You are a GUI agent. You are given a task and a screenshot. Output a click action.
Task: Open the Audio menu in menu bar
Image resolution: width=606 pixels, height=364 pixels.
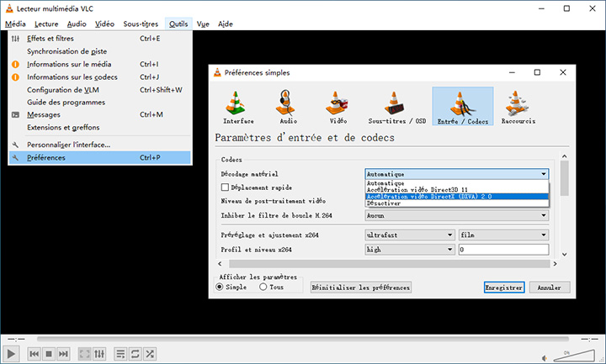pos(77,24)
